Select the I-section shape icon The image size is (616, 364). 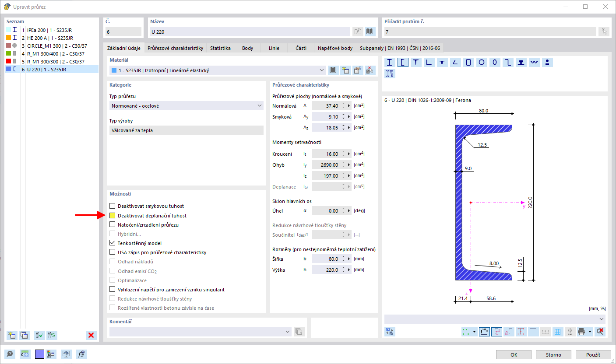(390, 63)
